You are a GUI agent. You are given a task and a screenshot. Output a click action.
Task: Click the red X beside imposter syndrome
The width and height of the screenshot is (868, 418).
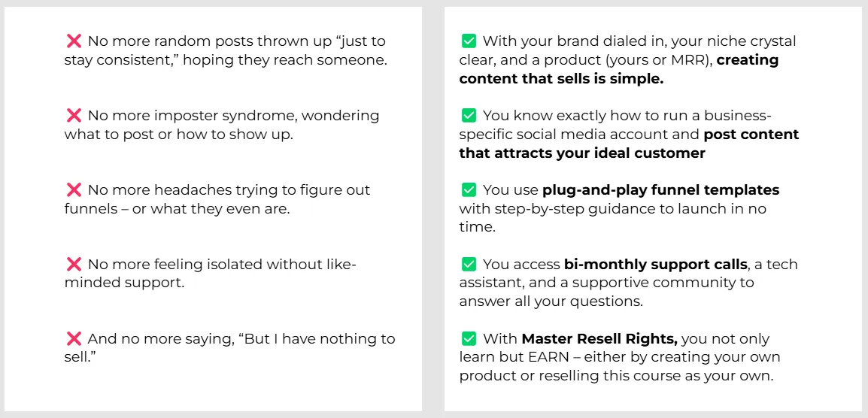[74, 116]
